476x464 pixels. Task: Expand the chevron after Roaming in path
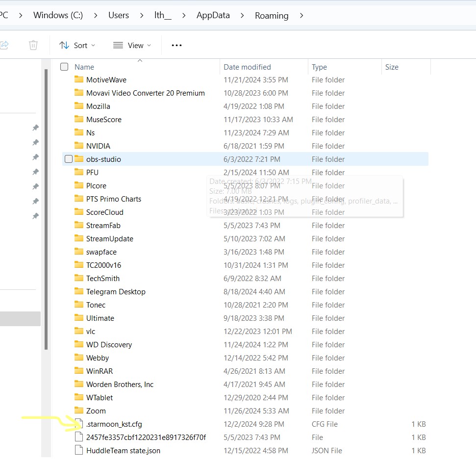click(301, 15)
